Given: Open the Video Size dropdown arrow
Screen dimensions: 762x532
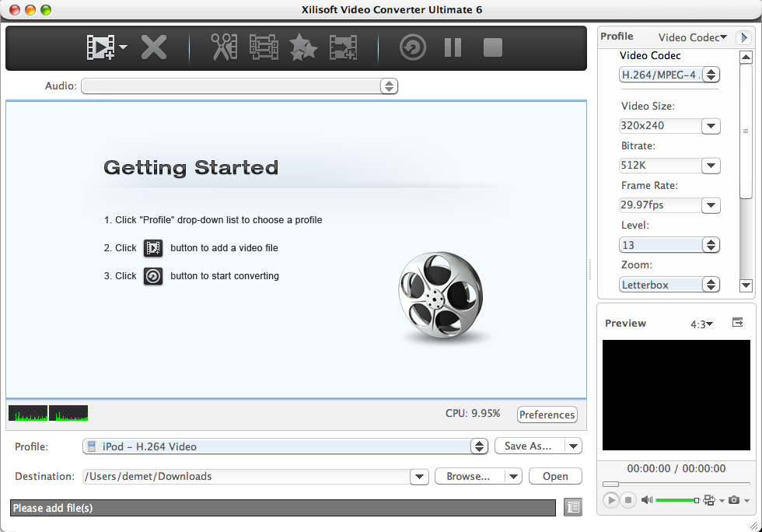Looking at the screenshot, I should coord(711,126).
